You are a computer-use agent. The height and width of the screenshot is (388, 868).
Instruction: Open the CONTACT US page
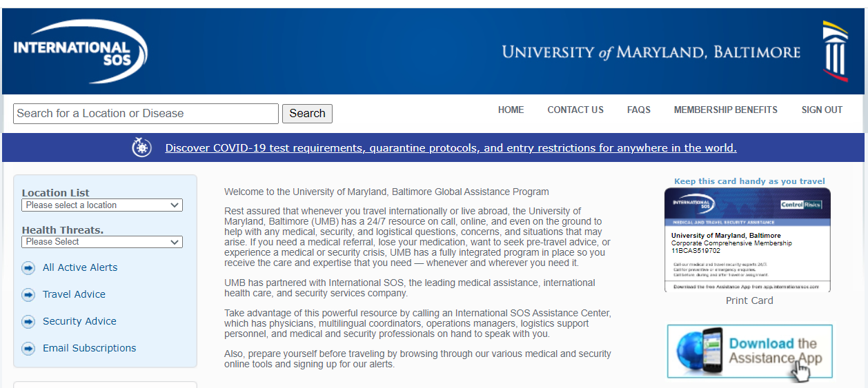click(x=575, y=110)
